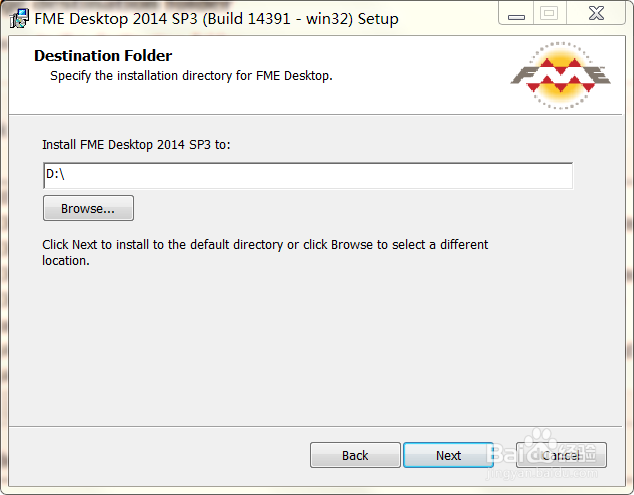
Task: Click the disabled maximize button
Action: click(x=549, y=13)
